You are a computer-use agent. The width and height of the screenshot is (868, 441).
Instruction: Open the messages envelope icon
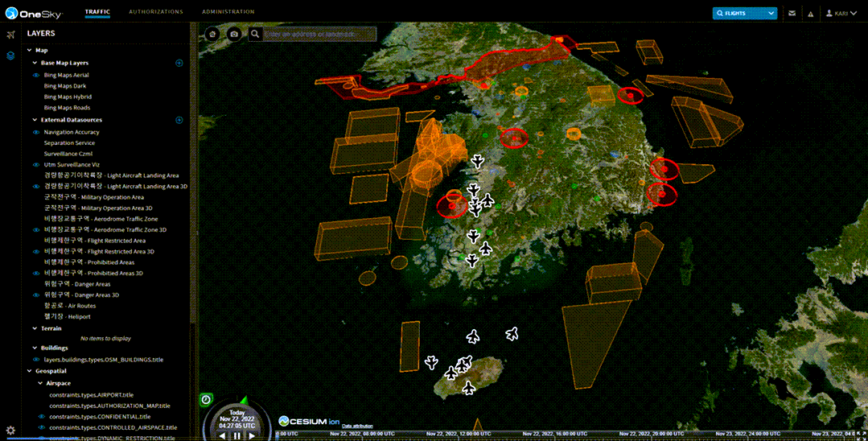[792, 13]
